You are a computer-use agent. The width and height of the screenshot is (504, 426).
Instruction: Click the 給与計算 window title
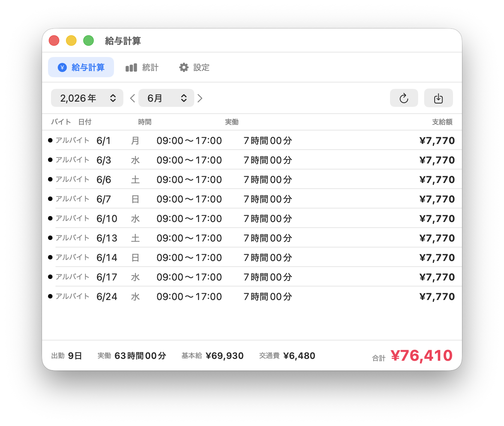tap(123, 41)
